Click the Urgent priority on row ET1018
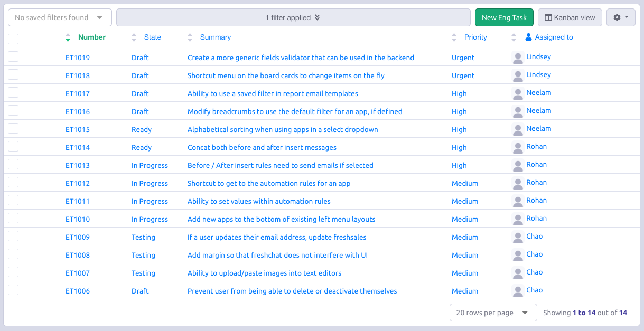This screenshot has width=644, height=331. pyautogui.click(x=463, y=75)
